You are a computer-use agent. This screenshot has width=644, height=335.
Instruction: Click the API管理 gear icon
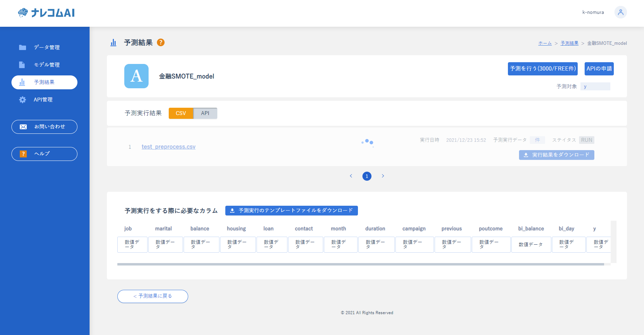(23, 100)
